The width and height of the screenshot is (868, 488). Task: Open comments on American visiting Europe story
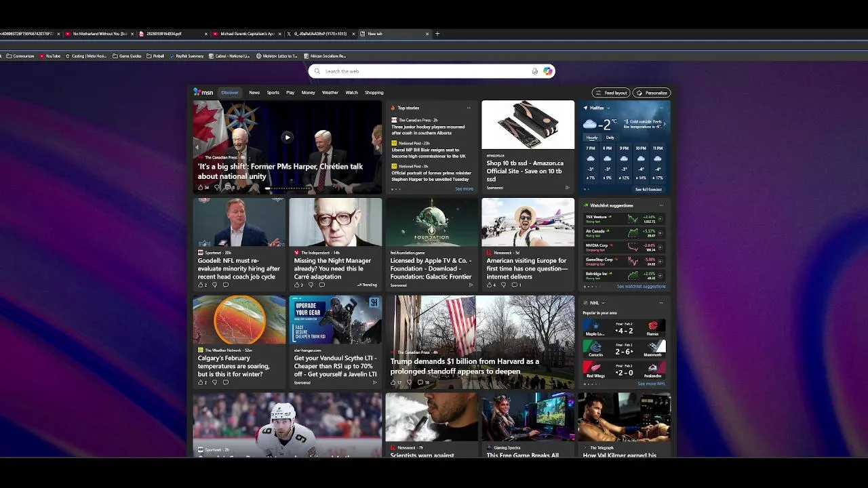[515, 285]
